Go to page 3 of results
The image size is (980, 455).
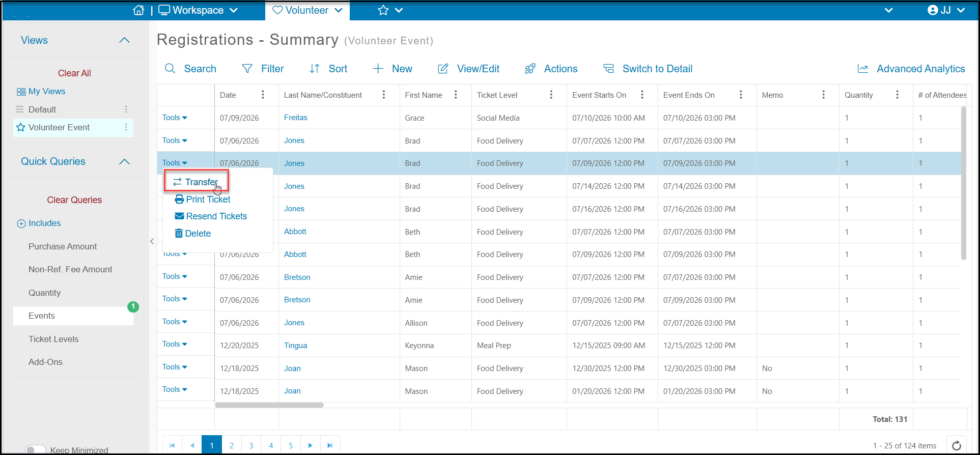coord(251,445)
